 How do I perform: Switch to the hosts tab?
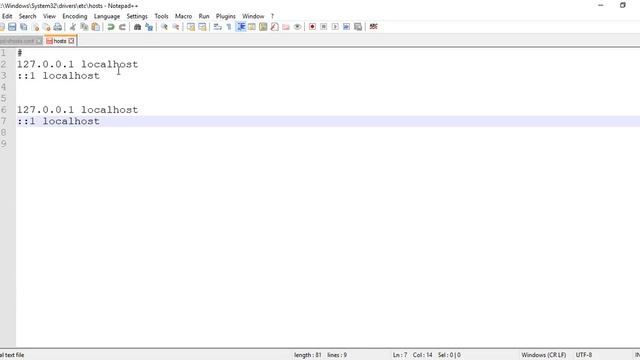click(x=60, y=41)
